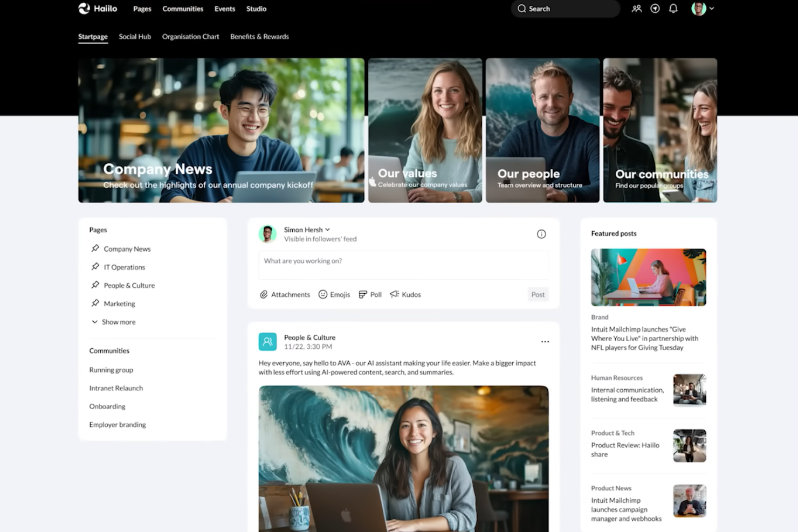798x532 pixels.
Task: Click the Haiilo logo icon
Action: [x=84, y=9]
